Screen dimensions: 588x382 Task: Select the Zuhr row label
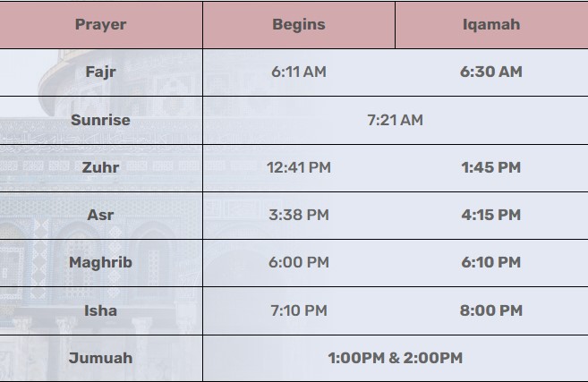(100, 167)
